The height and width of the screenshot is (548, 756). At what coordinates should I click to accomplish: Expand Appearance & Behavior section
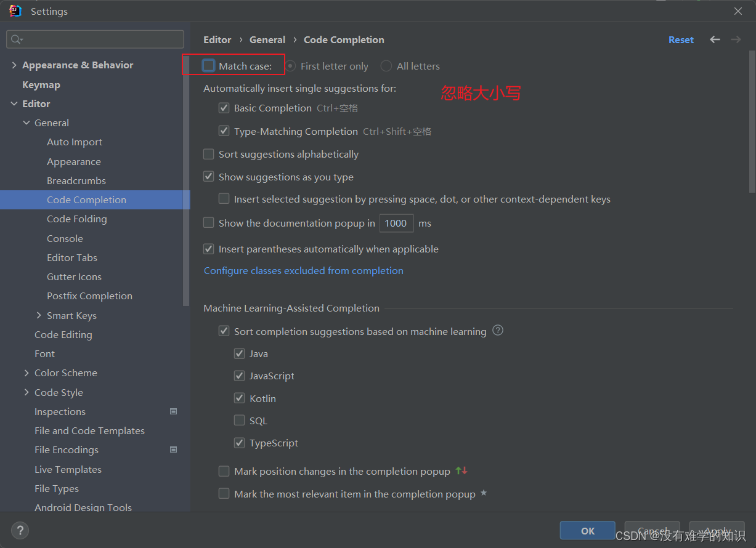[x=14, y=65]
